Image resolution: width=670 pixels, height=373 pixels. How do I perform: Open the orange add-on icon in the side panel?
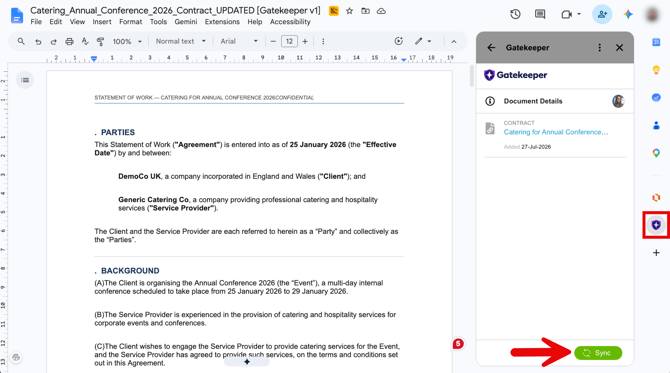point(656,197)
